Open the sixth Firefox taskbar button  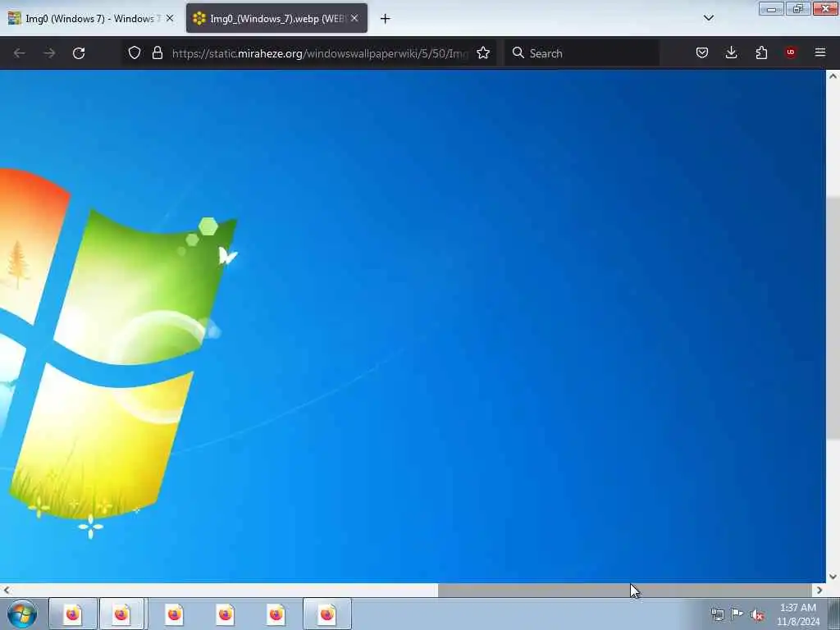pyautogui.click(x=327, y=614)
